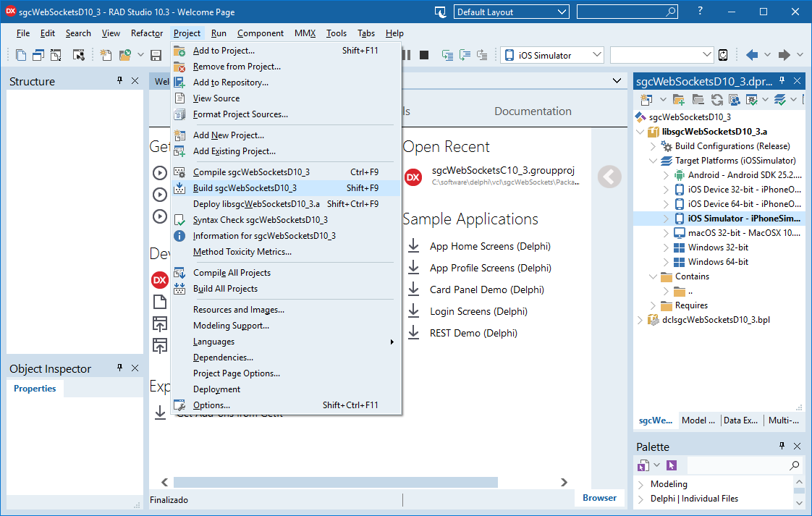
Task: Expand the Delphi | Individual Files palette category
Action: (x=641, y=499)
